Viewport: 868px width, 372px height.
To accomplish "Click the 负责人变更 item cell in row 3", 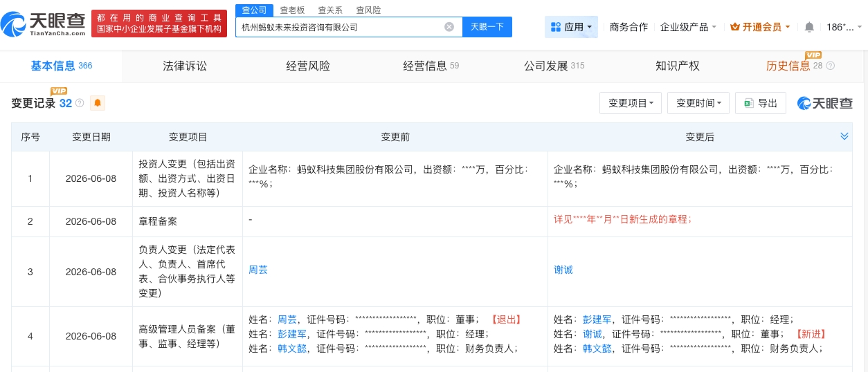I will click(188, 272).
